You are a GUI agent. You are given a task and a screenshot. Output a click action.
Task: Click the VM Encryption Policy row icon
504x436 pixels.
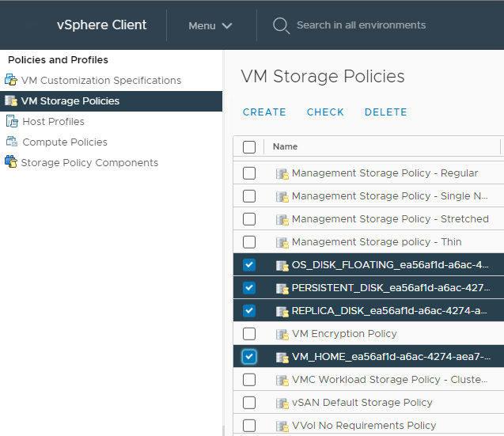click(282, 334)
